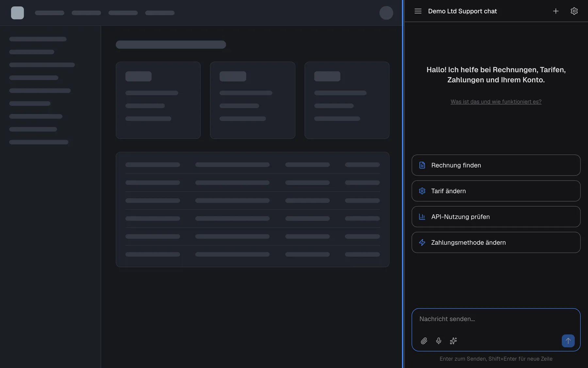
Task: Click the bar chart icon beside API-Nutzung prüfen
Action: 422,217
